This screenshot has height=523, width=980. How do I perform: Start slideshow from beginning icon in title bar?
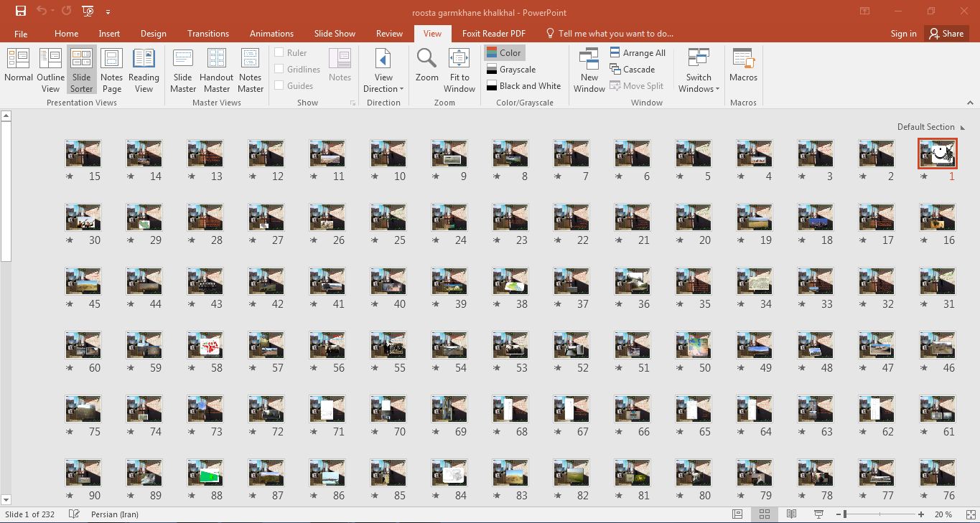(x=88, y=11)
